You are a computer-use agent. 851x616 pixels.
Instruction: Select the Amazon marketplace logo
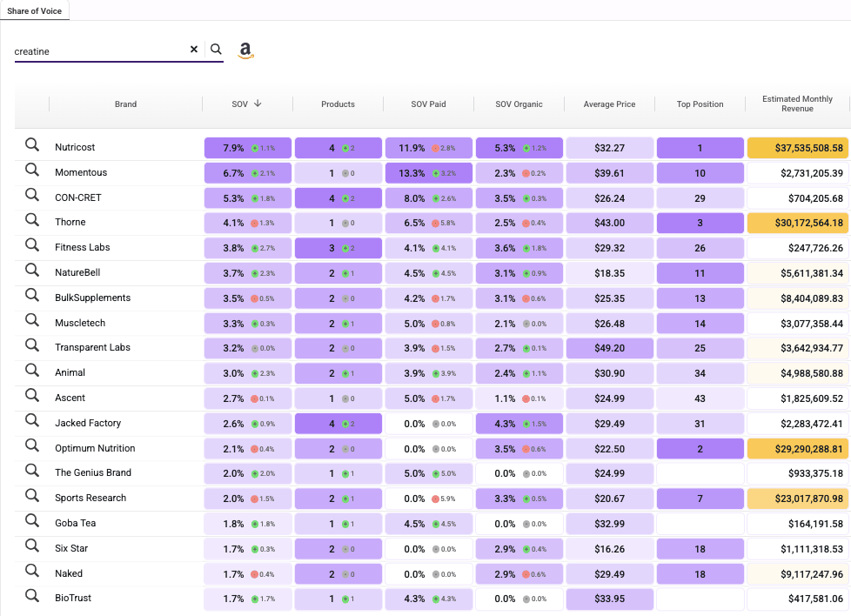pyautogui.click(x=246, y=50)
